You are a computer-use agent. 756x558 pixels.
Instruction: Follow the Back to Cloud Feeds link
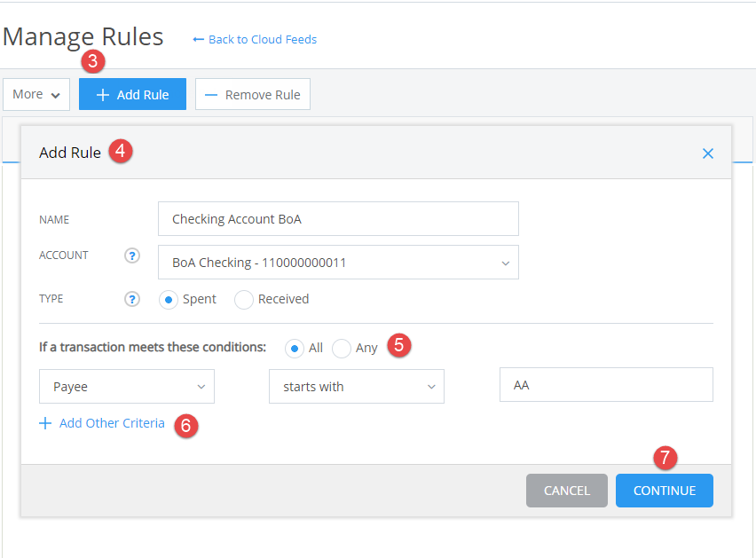point(261,39)
